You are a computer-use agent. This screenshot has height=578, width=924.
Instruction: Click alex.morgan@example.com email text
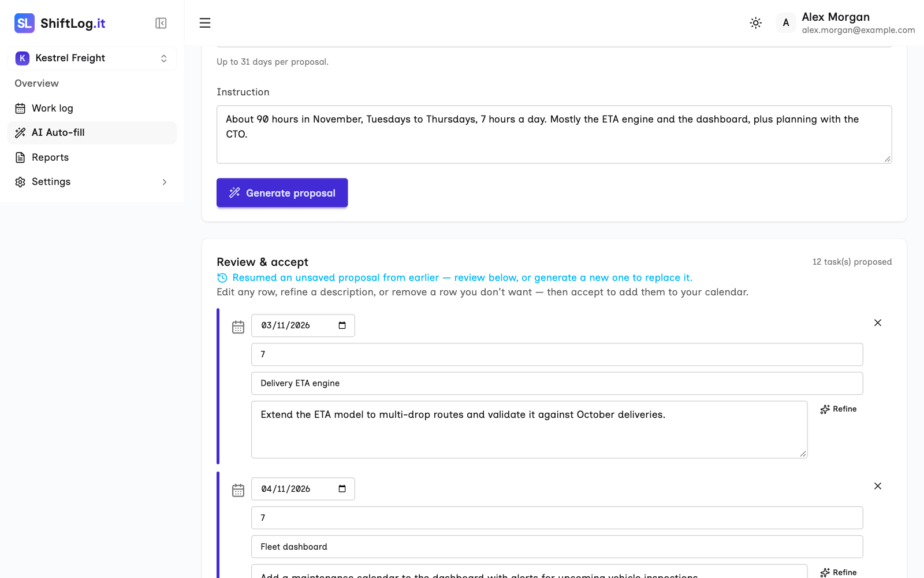858,30
